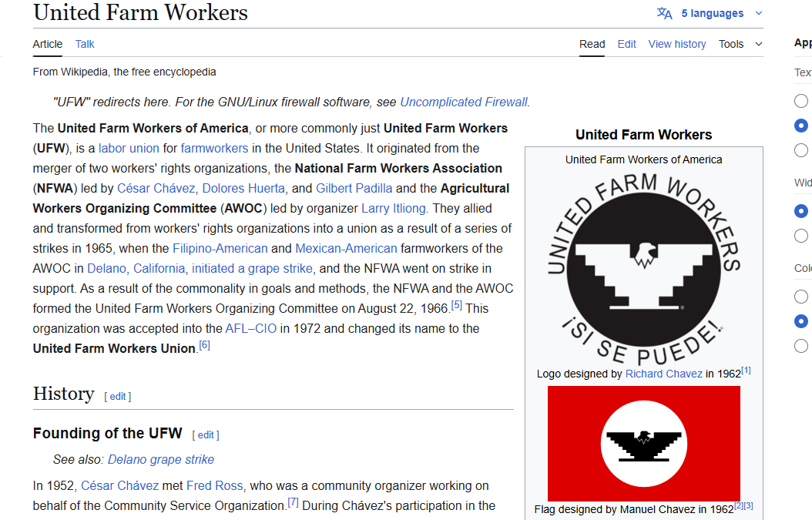Open the AFL–CIO link
Screen dimensions: 812x520
pos(250,328)
